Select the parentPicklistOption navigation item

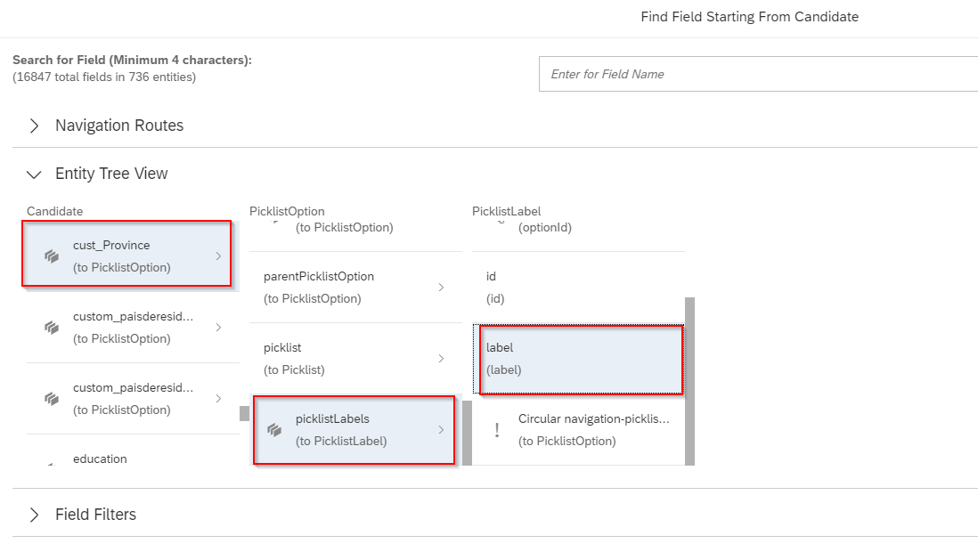pos(355,288)
